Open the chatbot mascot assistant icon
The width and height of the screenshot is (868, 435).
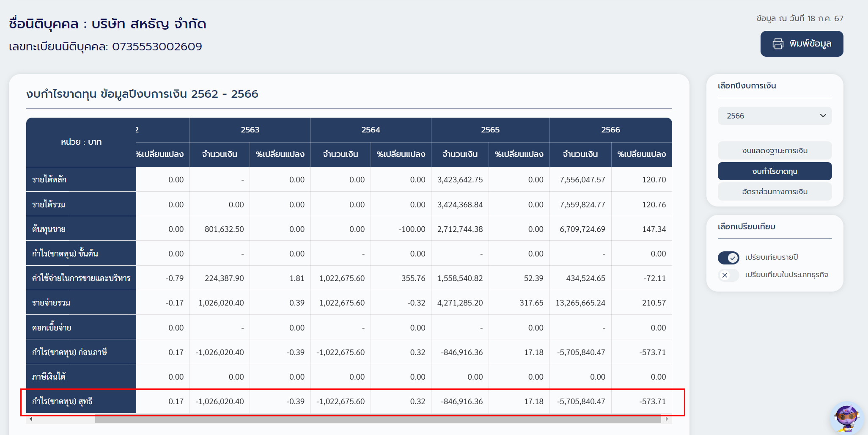[846, 417]
